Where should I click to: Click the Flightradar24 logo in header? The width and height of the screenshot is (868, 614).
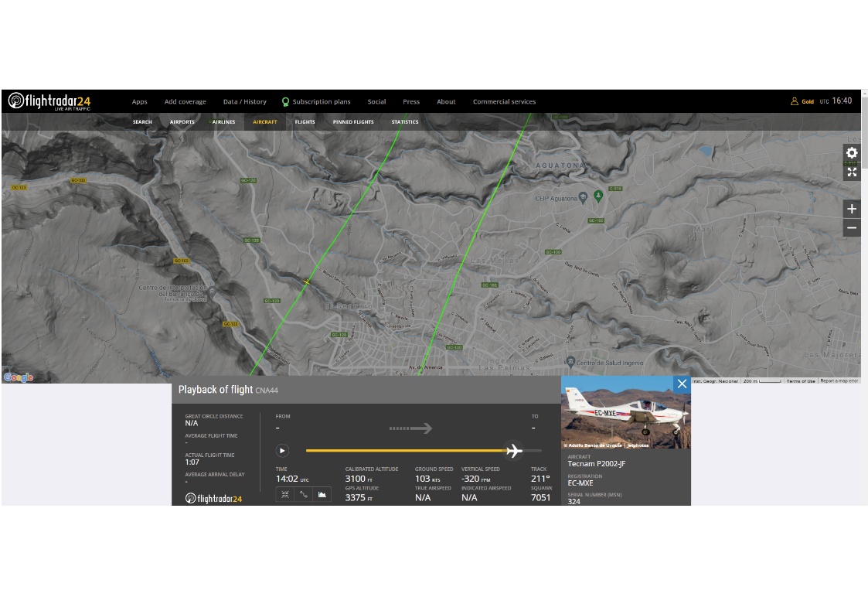tap(49, 101)
